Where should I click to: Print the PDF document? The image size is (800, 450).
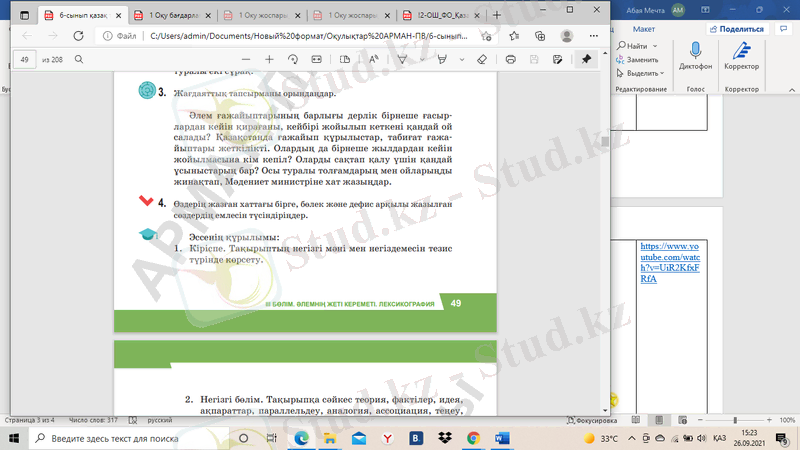(x=511, y=59)
